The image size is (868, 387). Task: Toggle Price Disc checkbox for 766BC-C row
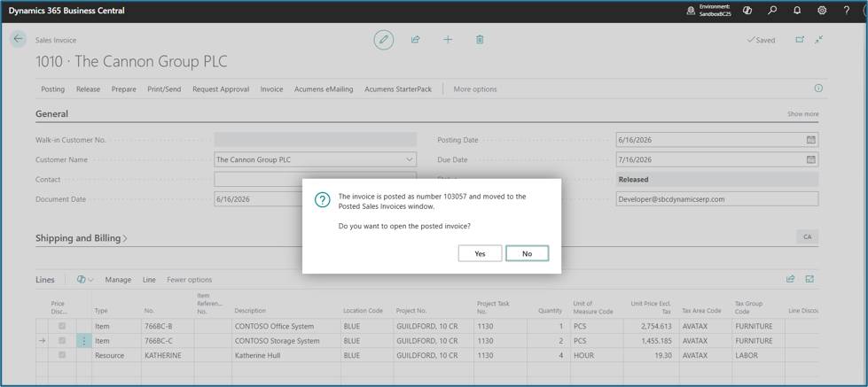pyautogui.click(x=62, y=341)
